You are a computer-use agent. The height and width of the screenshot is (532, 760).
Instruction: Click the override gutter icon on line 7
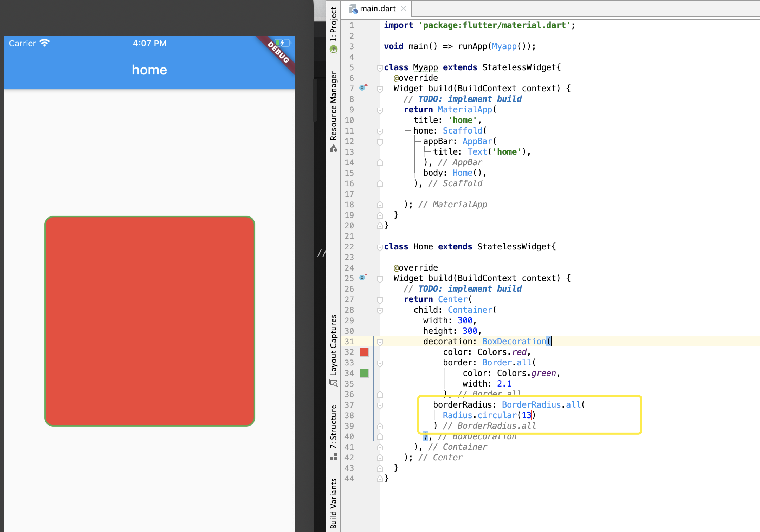click(363, 88)
